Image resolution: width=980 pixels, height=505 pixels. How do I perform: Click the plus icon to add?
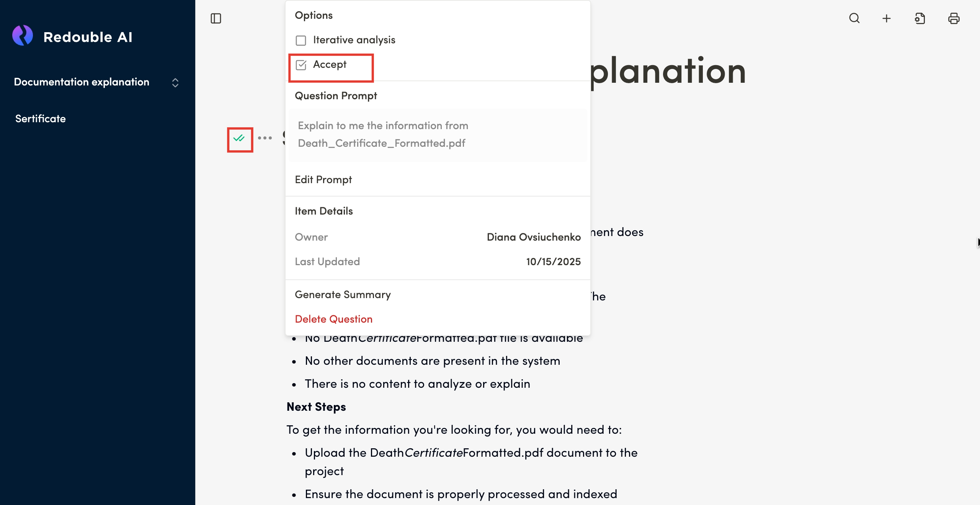(x=887, y=18)
